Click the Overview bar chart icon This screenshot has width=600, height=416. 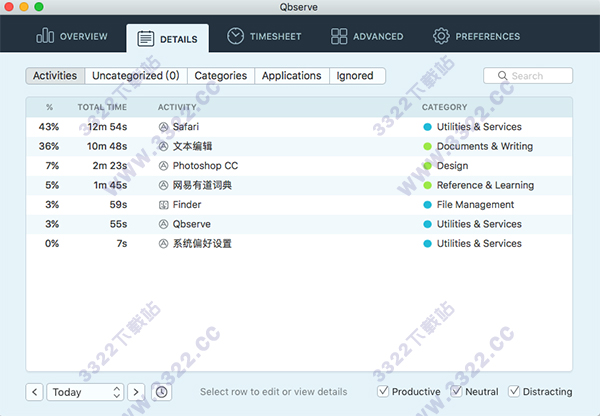coord(45,36)
